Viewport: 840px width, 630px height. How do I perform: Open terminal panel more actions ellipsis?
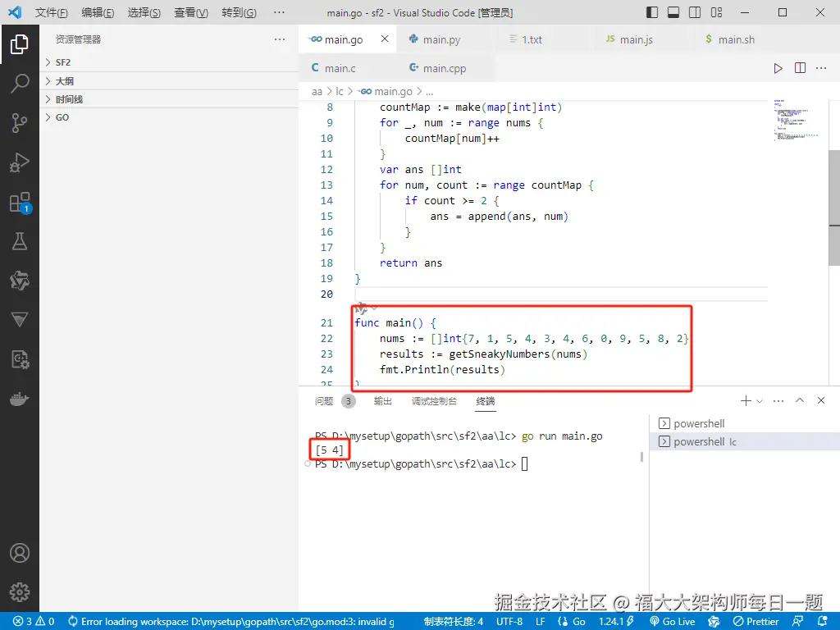pyautogui.click(x=778, y=400)
